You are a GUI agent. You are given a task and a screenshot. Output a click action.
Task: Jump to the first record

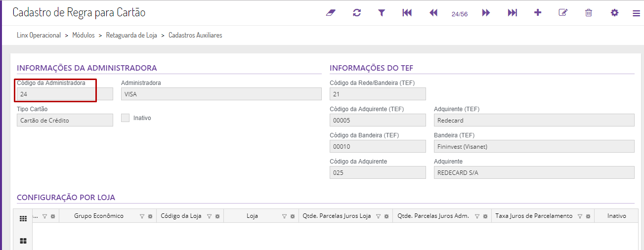(x=407, y=13)
